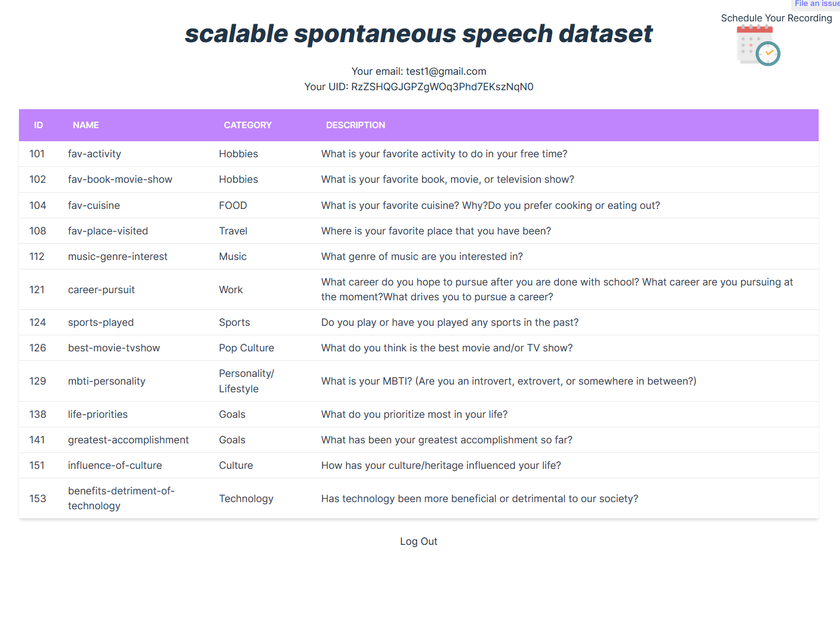Open the fav-place-visited topic
The width and height of the screenshot is (840, 622).
click(x=108, y=231)
